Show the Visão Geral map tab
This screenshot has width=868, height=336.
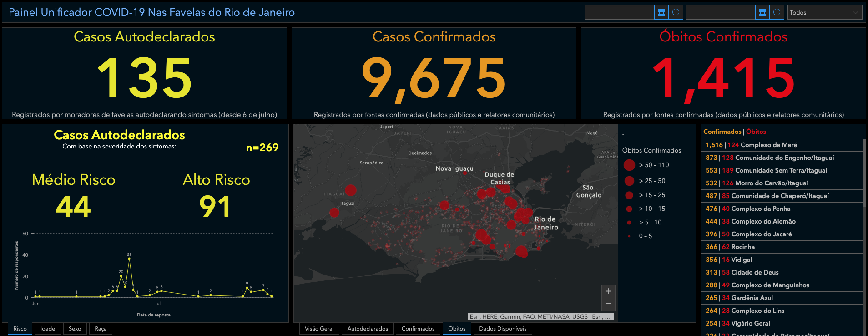tap(319, 329)
